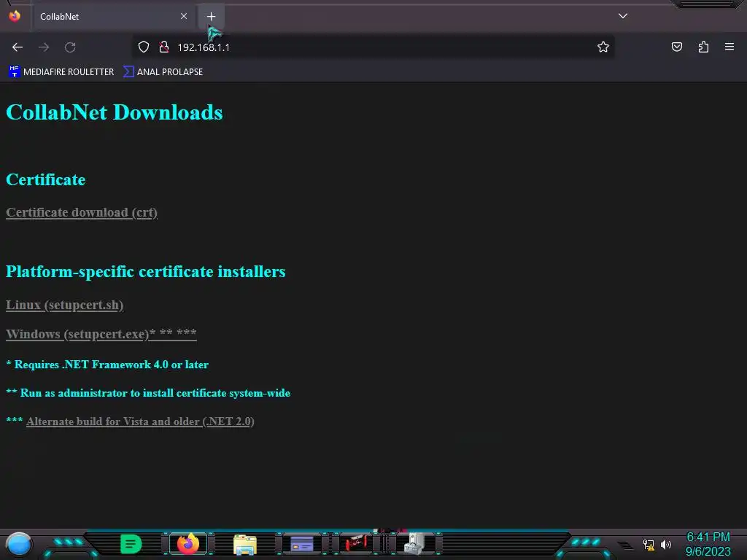Click the forward navigation arrow

pos(44,47)
